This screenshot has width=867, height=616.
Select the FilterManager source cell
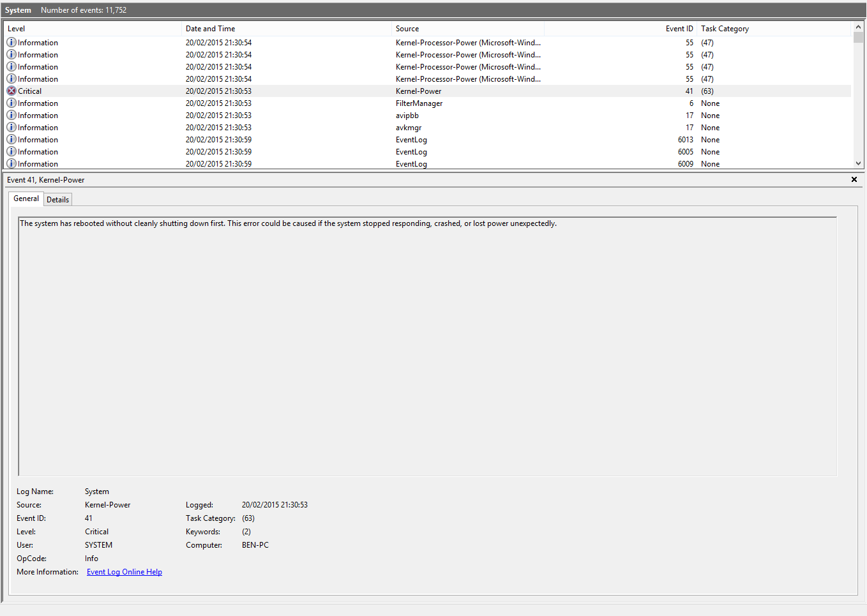419,103
